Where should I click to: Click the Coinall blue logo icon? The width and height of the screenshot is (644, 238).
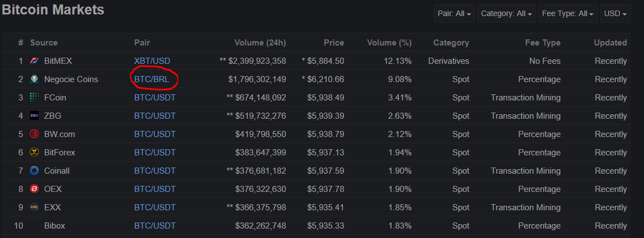[34, 170]
